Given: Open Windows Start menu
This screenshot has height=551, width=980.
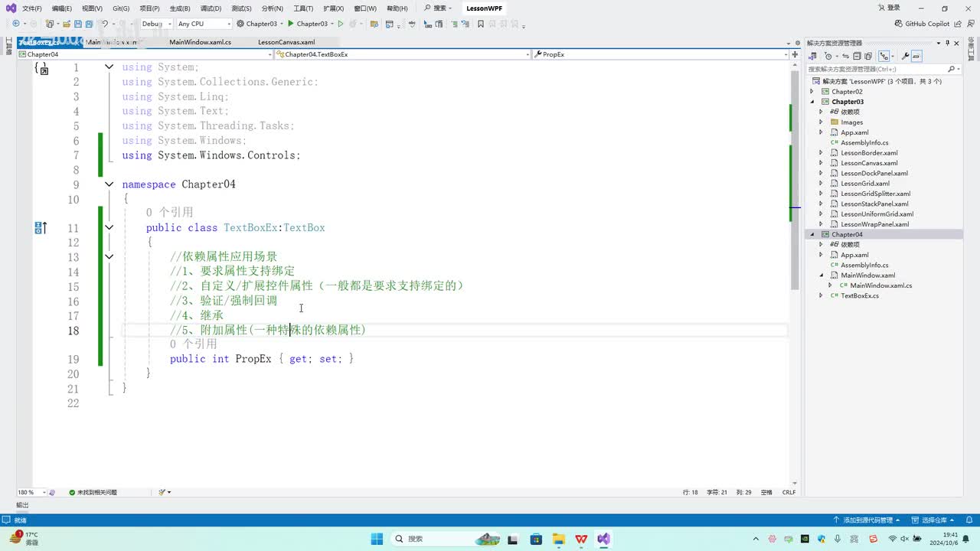Looking at the screenshot, I should tap(376, 539).
